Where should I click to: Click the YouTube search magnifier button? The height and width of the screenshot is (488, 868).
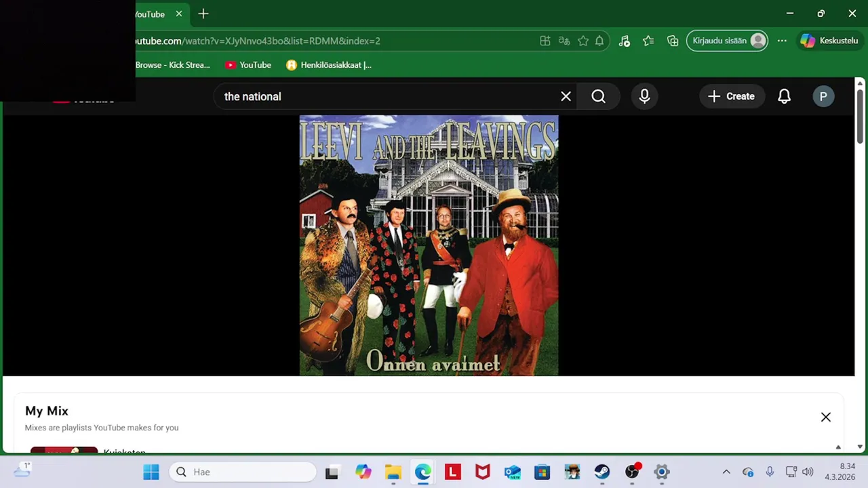click(x=598, y=96)
